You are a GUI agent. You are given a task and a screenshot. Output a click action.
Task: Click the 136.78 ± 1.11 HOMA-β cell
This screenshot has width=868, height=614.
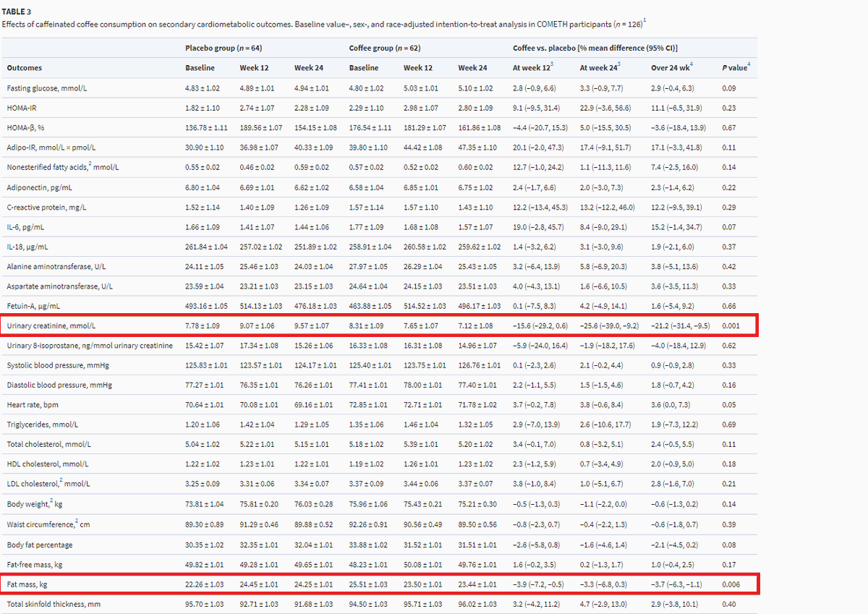pyautogui.click(x=207, y=127)
